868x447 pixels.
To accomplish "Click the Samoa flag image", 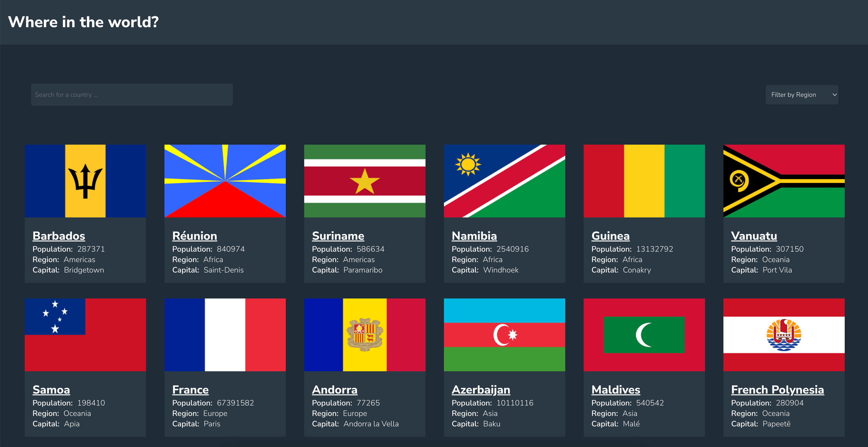I will tap(85, 335).
